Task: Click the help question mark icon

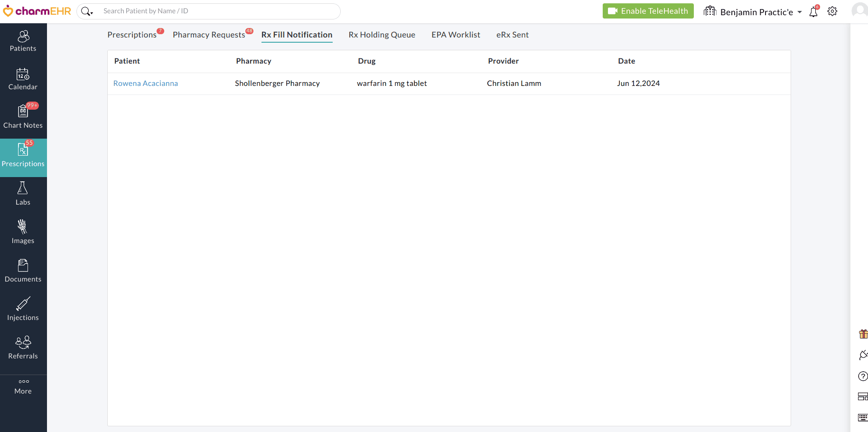Action: click(x=863, y=376)
